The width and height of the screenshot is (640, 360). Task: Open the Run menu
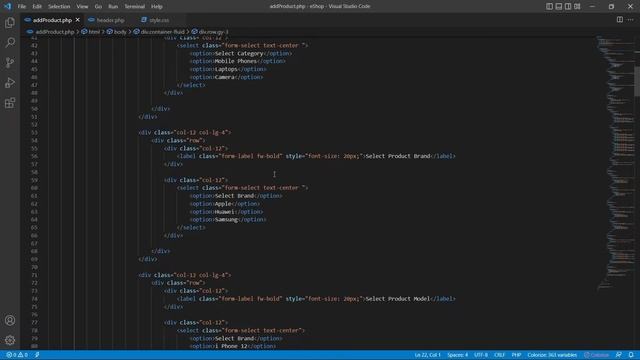113,7
